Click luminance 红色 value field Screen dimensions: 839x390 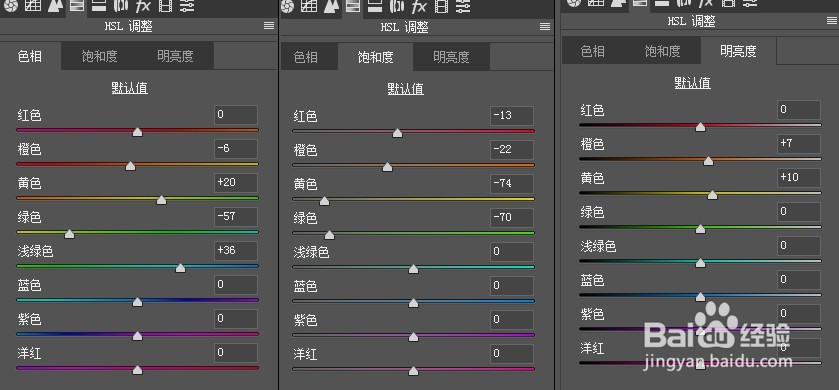[799, 110]
